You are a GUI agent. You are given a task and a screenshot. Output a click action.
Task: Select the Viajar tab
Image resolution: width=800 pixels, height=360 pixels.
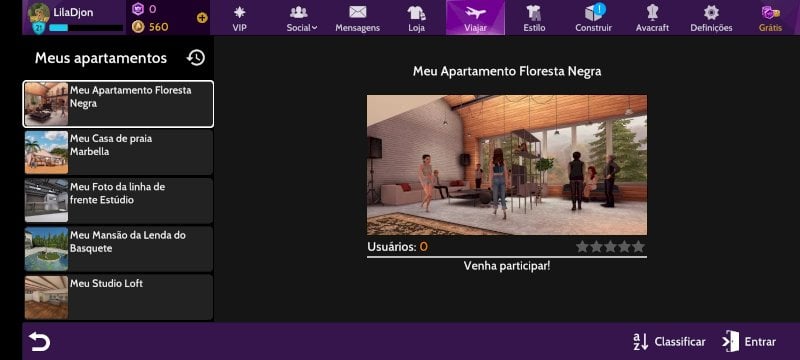click(476, 18)
